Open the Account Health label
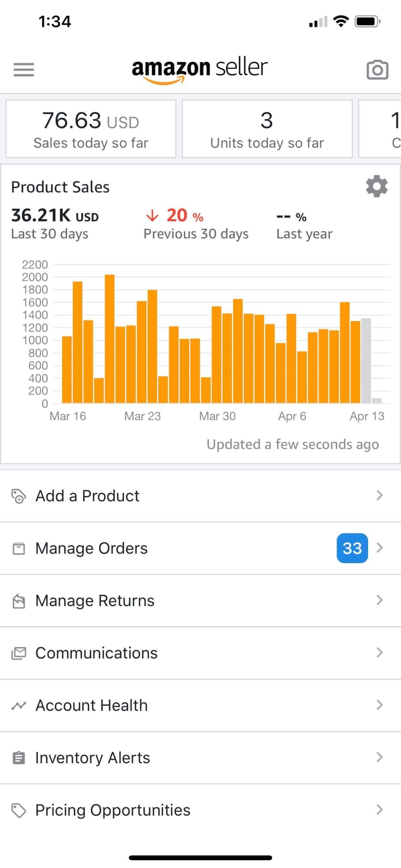Image resolution: width=401 pixels, height=868 pixels. point(92,705)
